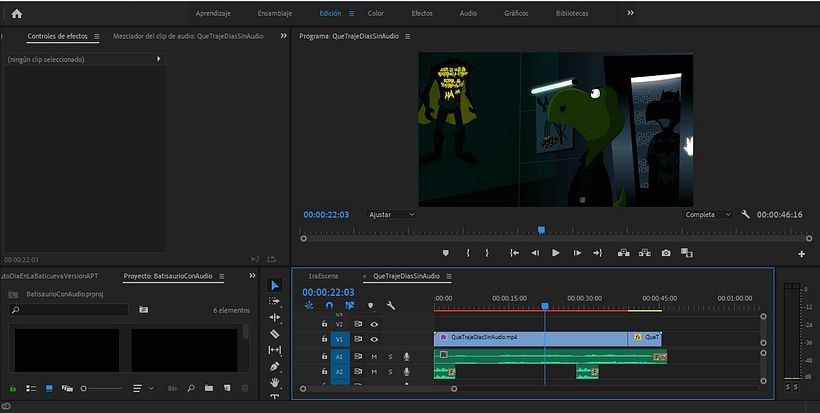Mark Out point in Program monitor

click(x=487, y=253)
